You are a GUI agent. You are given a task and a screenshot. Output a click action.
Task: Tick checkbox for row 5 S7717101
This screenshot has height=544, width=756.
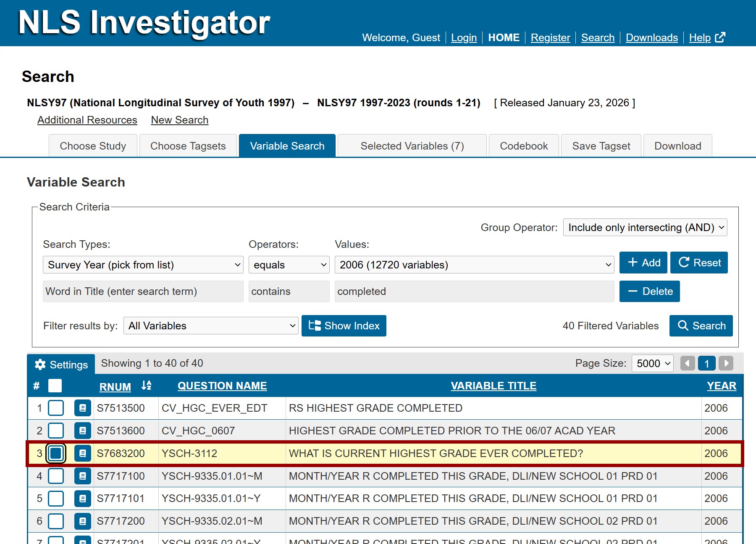click(56, 499)
